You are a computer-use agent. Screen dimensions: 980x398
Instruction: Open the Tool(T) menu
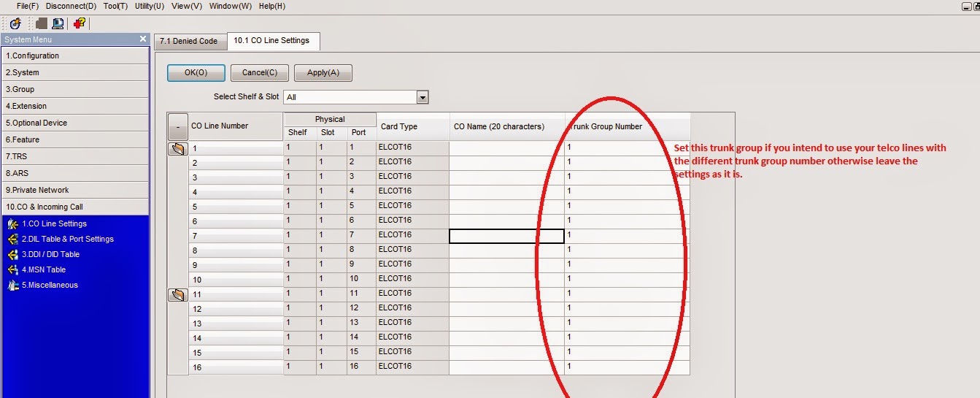tap(115, 6)
